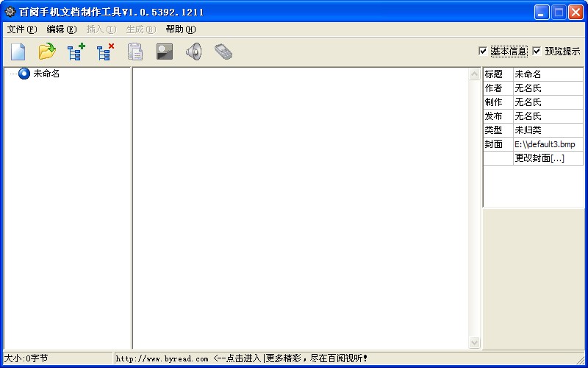Viewport: 588px width, 368px height.
Task: Click the paste clipboard toolbar icon
Action: (x=135, y=52)
